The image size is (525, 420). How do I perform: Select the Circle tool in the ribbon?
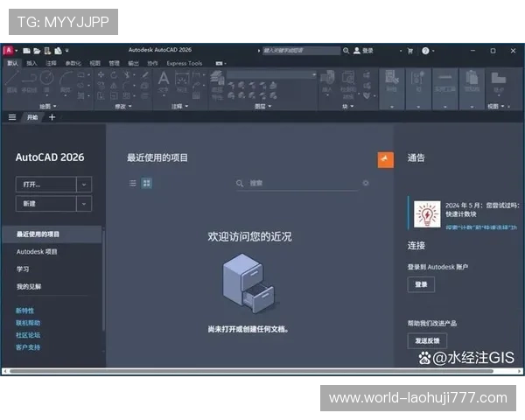click(x=47, y=78)
